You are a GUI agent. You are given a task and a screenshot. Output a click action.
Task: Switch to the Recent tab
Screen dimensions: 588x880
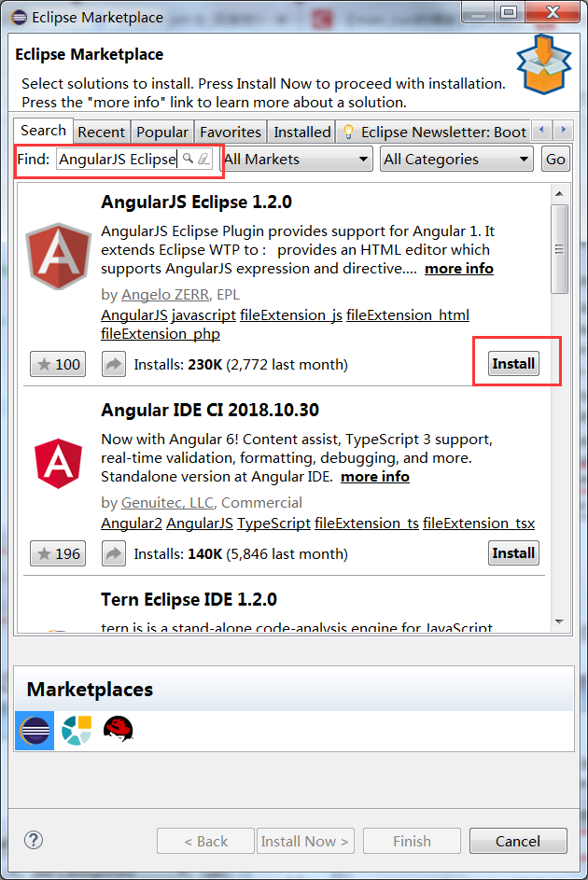click(x=102, y=133)
